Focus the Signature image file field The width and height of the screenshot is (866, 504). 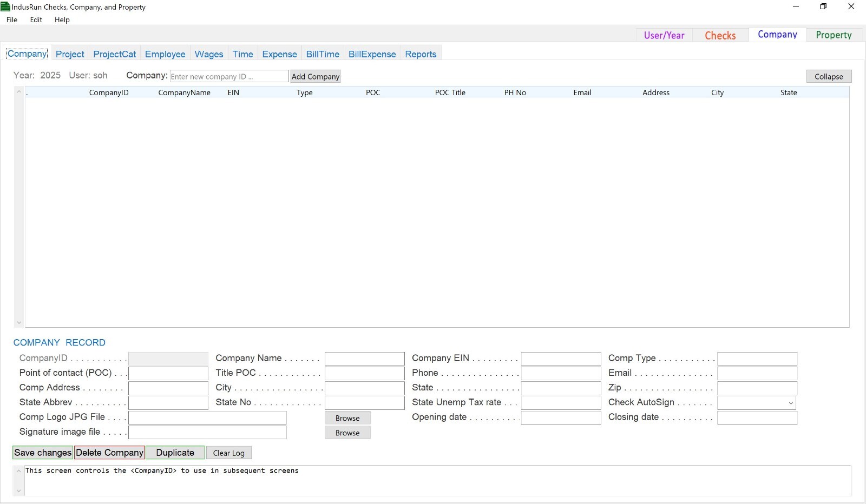pyautogui.click(x=207, y=432)
